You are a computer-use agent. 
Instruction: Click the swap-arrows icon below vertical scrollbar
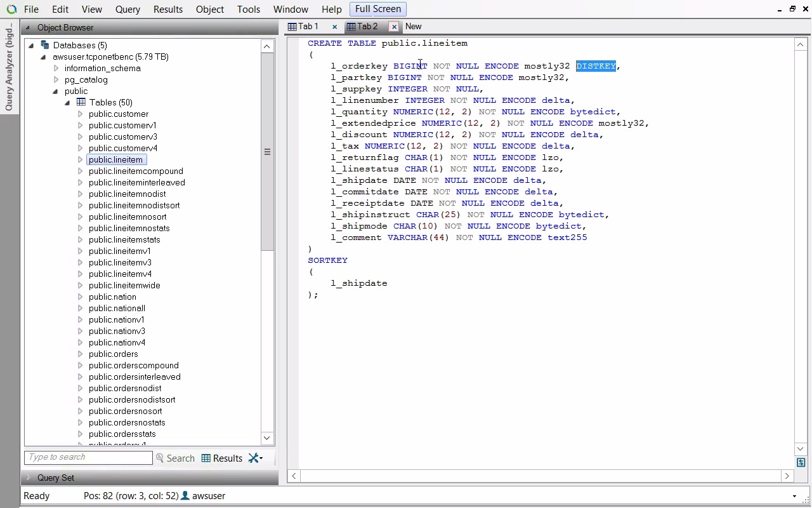point(801,462)
